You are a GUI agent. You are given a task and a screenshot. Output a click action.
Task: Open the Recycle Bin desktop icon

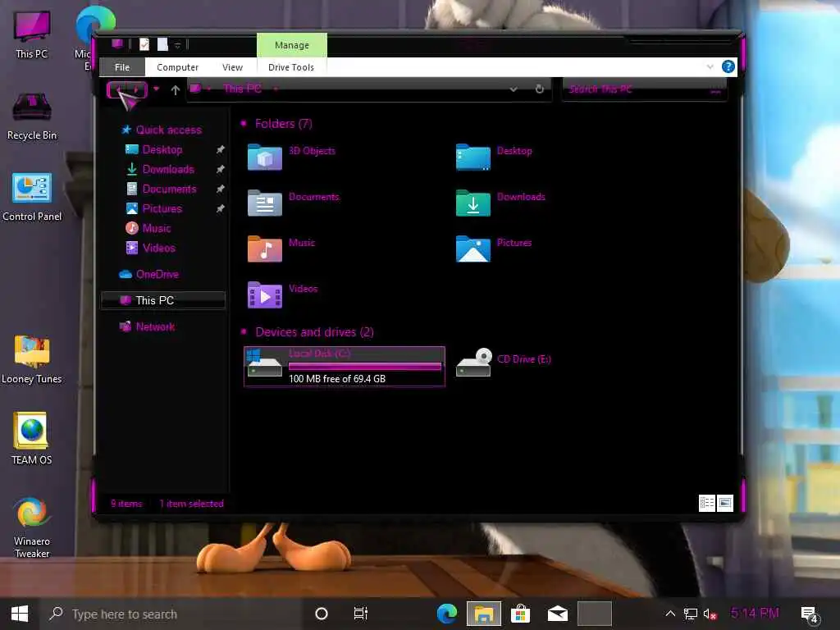coord(32,116)
